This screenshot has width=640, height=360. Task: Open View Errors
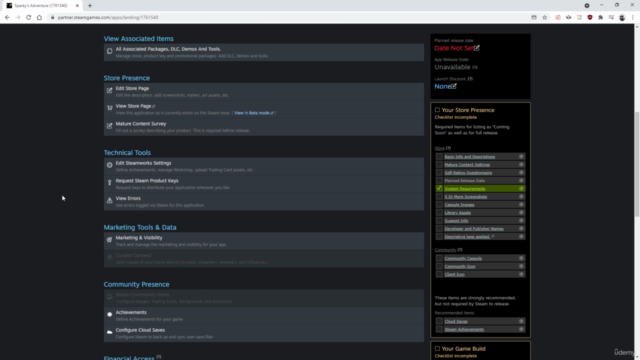click(128, 198)
